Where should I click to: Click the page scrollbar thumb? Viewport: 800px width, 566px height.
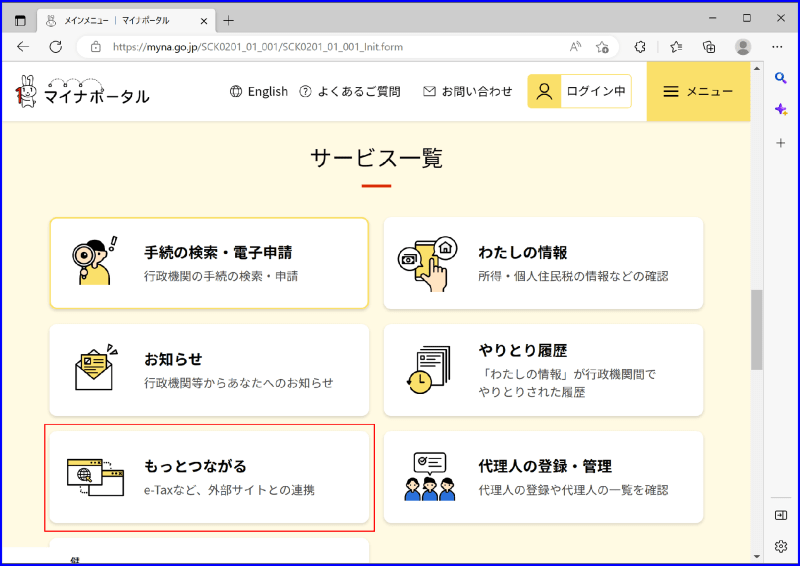[x=757, y=330]
